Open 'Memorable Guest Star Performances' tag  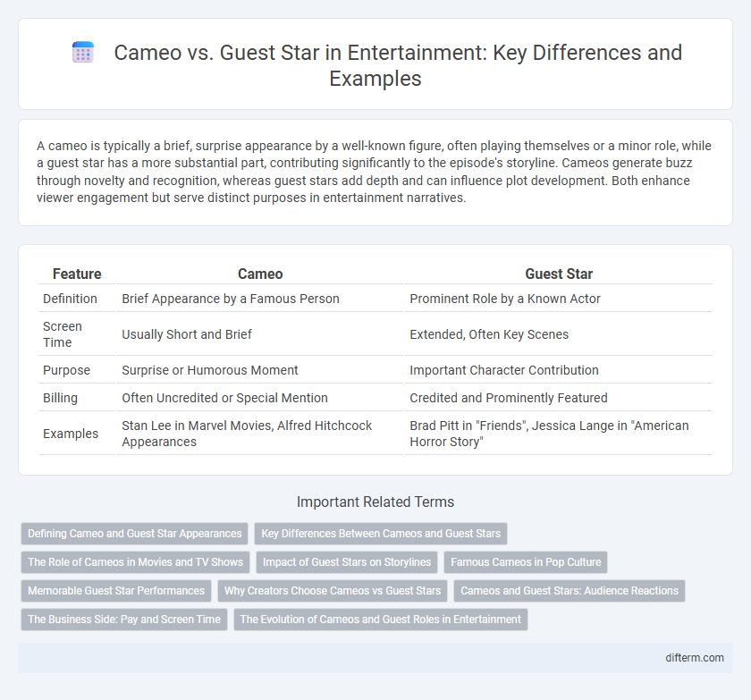116,591
